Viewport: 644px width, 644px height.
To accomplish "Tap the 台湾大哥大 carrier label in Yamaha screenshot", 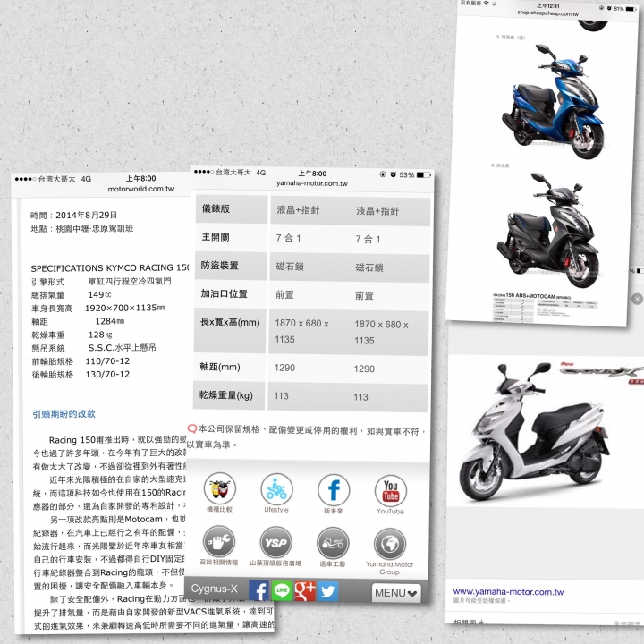I will click(x=233, y=173).
